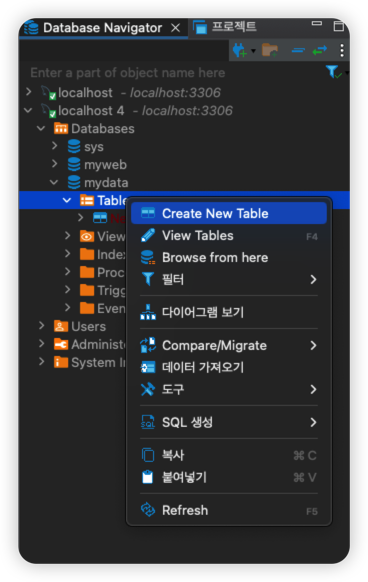This screenshot has height=582, width=368.
Task: Choose 데이터 가져오기 menu item
Action: 229,367
